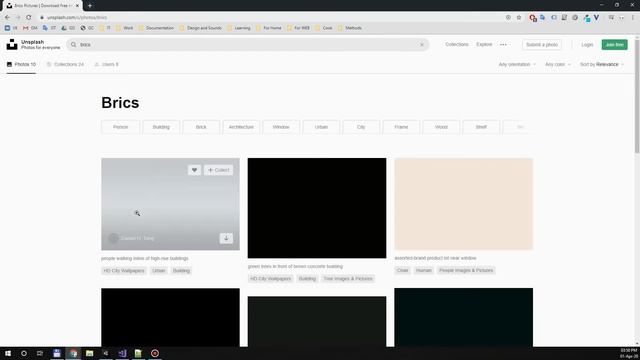Click the red extension icon in toolbar

tap(533, 18)
